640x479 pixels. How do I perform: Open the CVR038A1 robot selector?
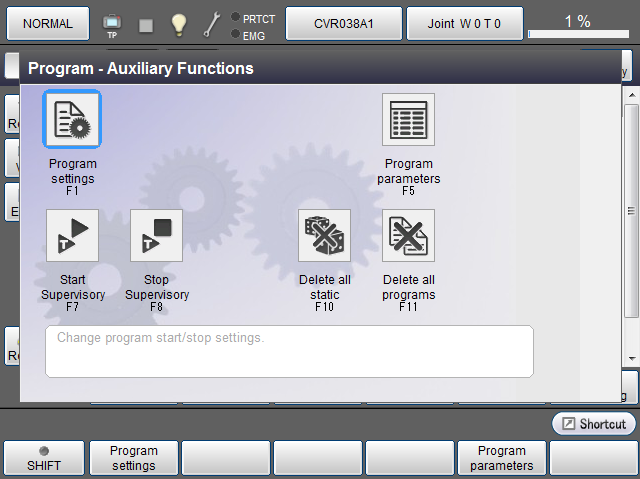coord(344,23)
